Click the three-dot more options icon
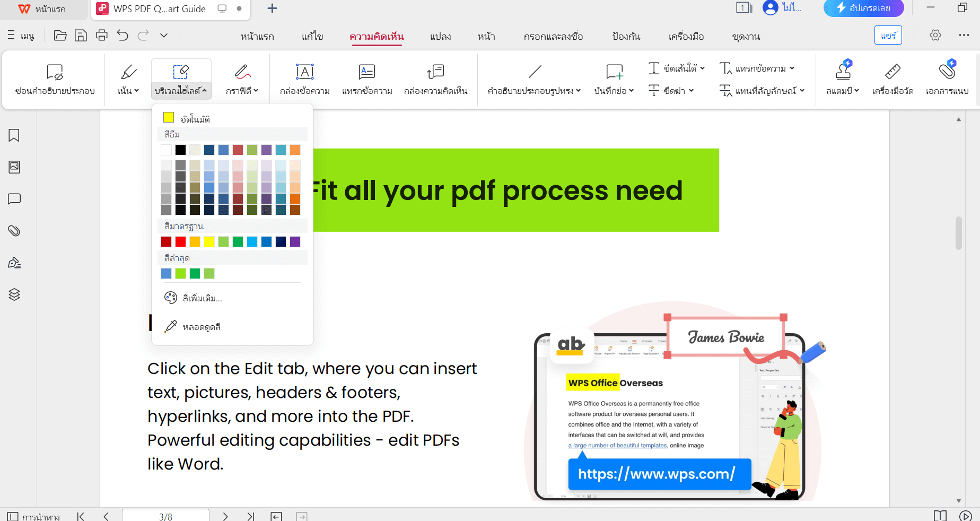Screen dimensions: 980x521 [964, 35]
